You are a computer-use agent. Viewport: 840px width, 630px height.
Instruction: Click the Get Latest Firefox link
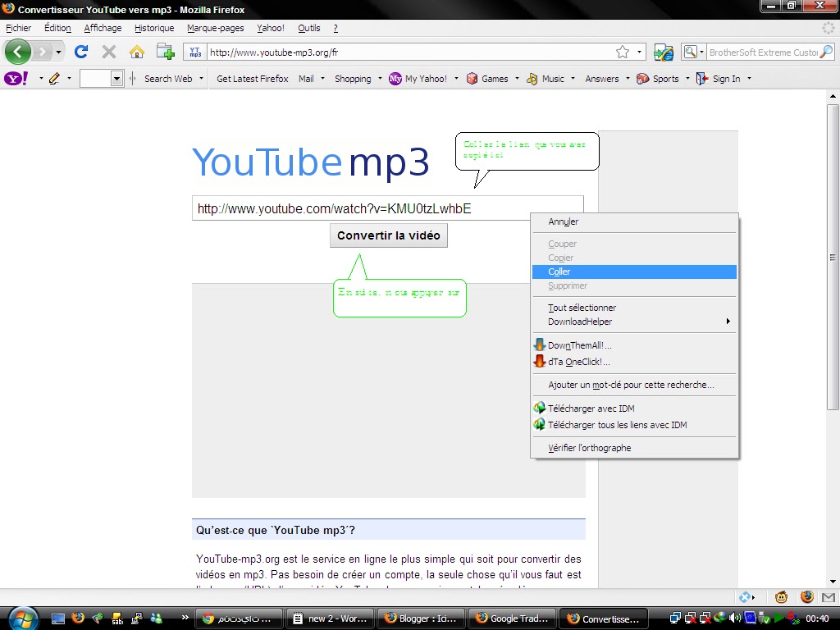point(253,79)
